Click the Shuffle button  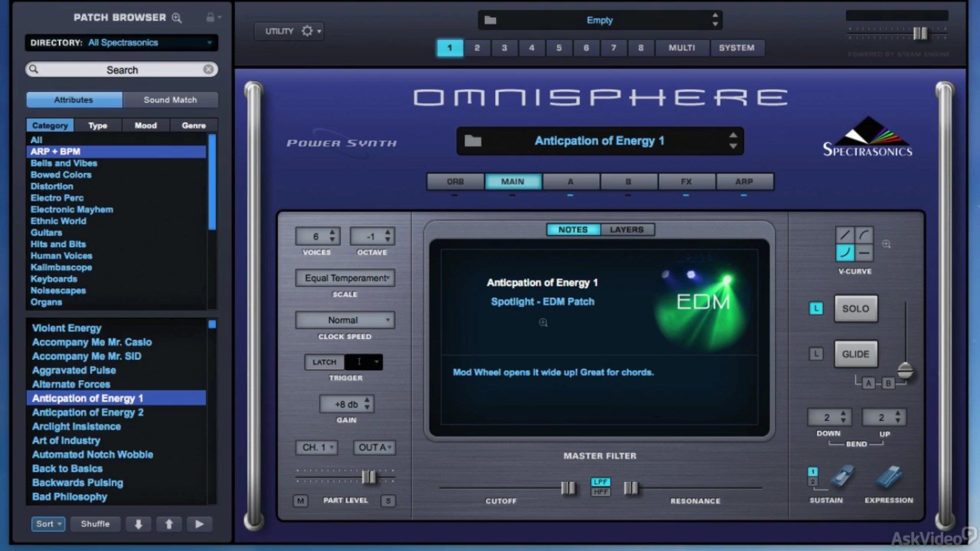[x=95, y=524]
